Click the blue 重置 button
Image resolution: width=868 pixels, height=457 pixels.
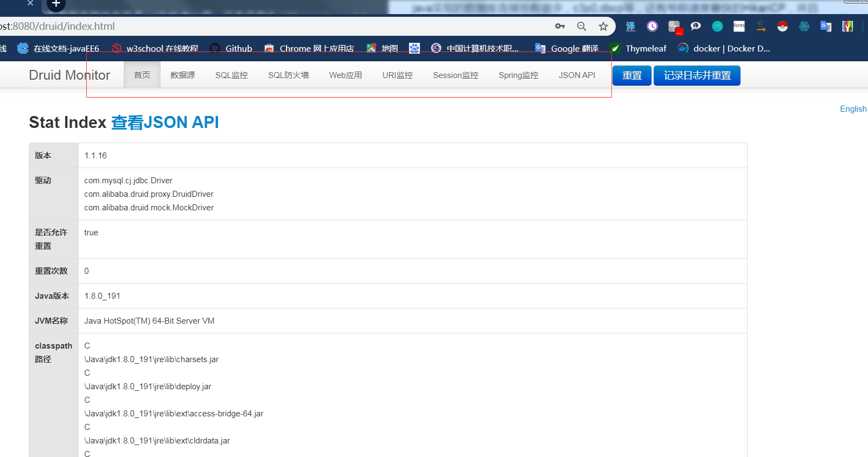632,75
